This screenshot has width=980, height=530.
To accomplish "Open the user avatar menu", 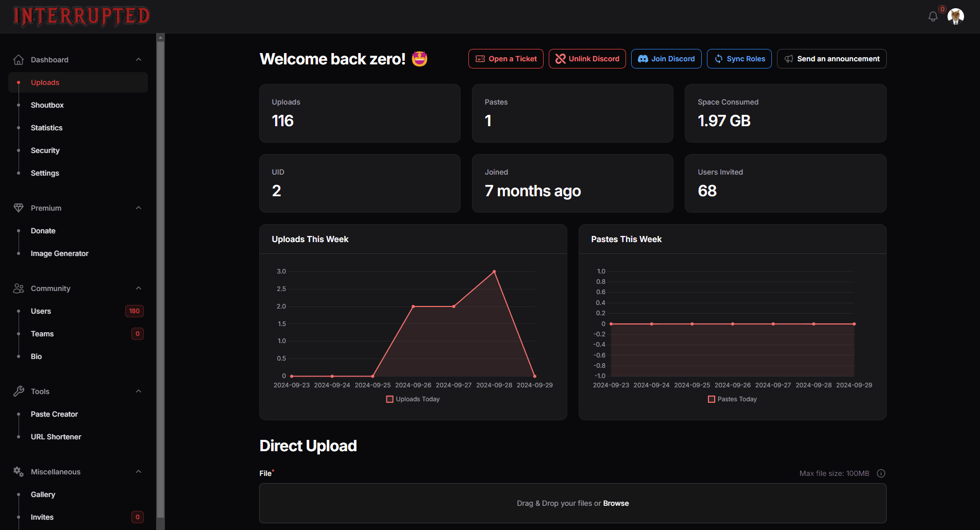I will [956, 16].
